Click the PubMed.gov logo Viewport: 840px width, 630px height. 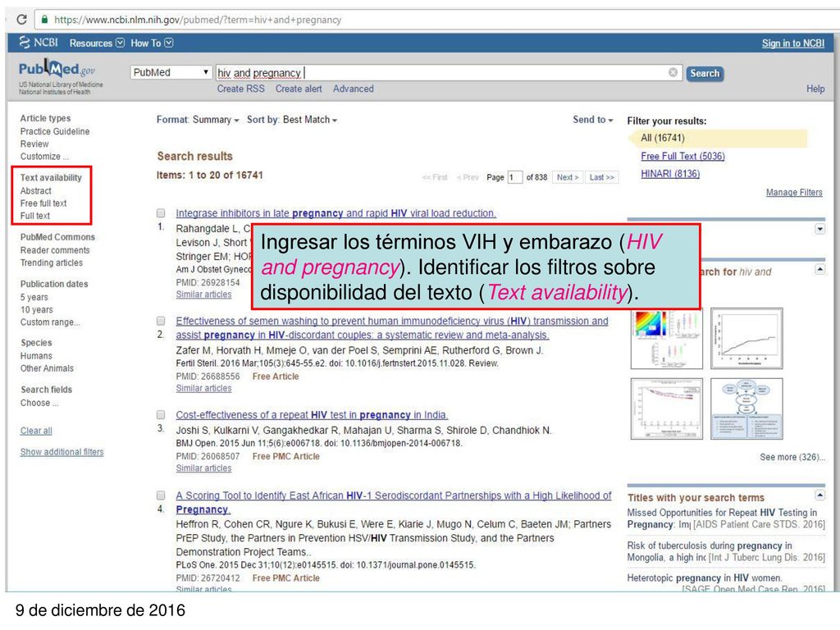pyautogui.click(x=57, y=69)
